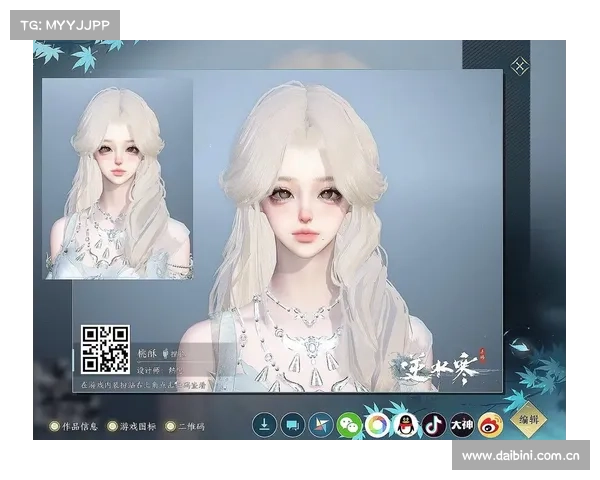Share to 大神 app
600x480 pixels.
pyautogui.click(x=462, y=425)
